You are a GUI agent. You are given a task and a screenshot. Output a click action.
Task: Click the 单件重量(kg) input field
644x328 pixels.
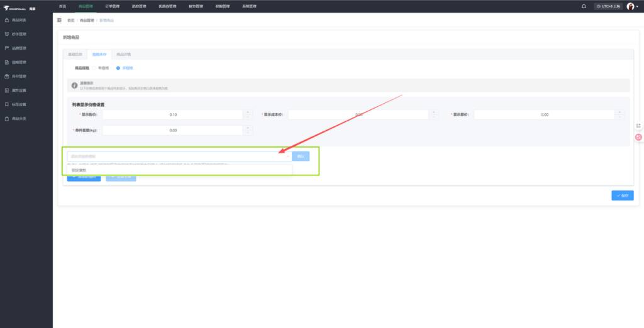(173, 130)
